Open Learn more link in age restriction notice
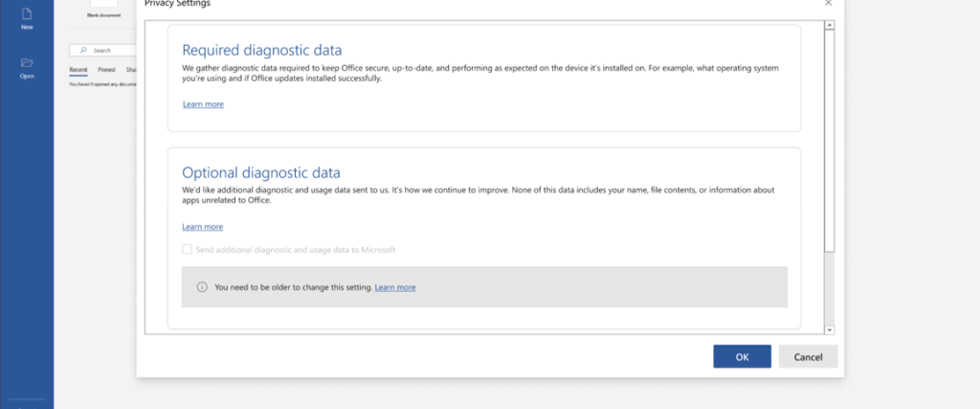The width and height of the screenshot is (980, 409). (395, 287)
